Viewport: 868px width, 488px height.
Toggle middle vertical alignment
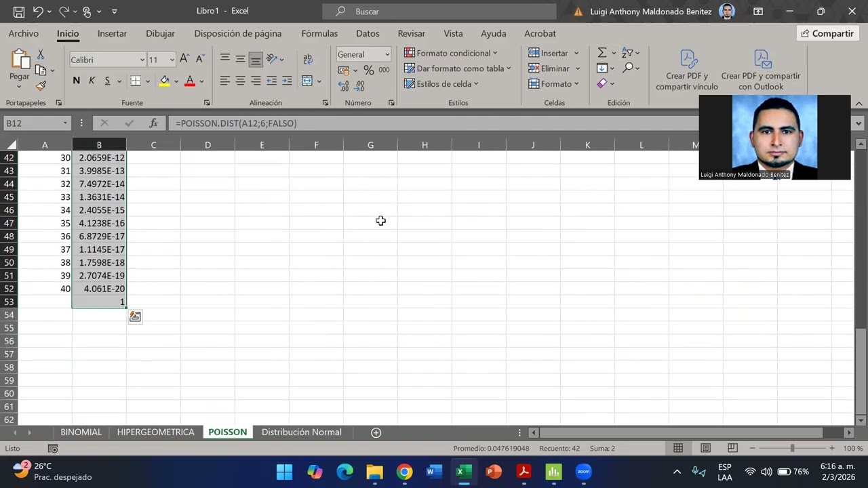coord(240,60)
